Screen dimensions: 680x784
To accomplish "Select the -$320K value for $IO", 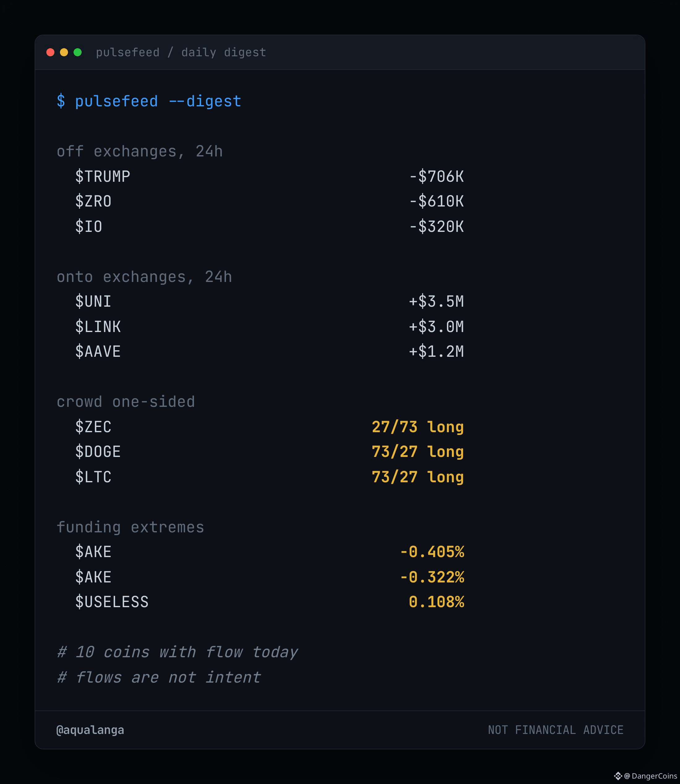I will pos(436,227).
